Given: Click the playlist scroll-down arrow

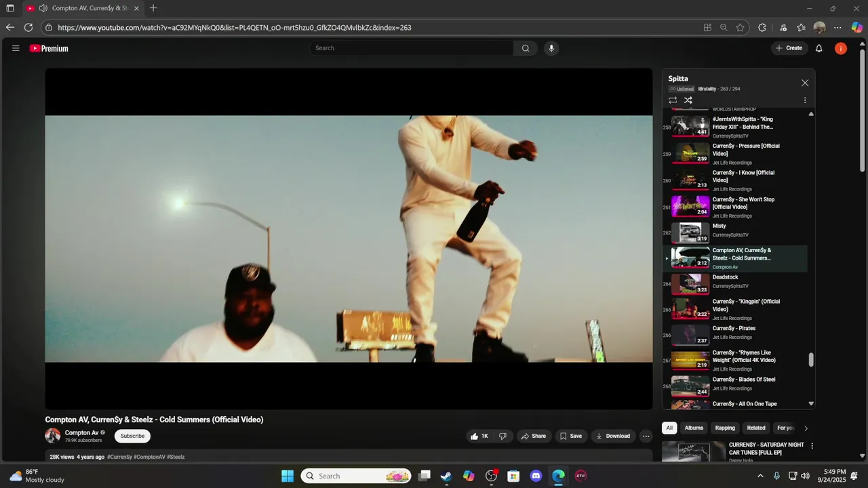Looking at the screenshot, I should pyautogui.click(x=811, y=404).
